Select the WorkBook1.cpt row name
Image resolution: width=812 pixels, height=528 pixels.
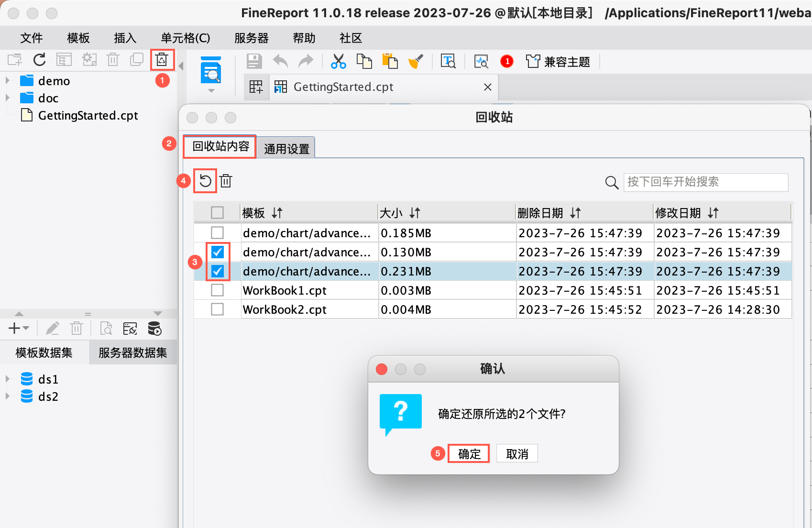[285, 290]
